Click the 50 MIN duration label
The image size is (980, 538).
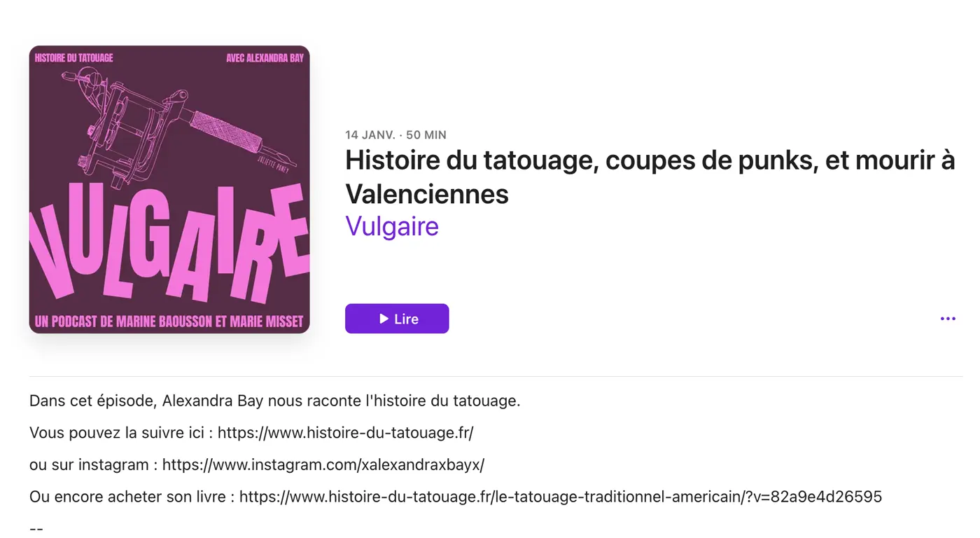click(x=426, y=135)
